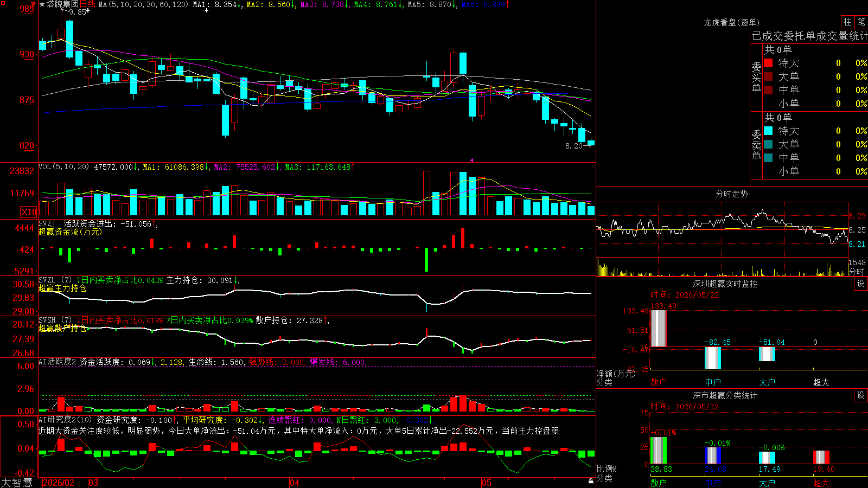The width and height of the screenshot is (868, 488).
Task: Click the 2026/02 date marker on the timeline
Action: 59,483
